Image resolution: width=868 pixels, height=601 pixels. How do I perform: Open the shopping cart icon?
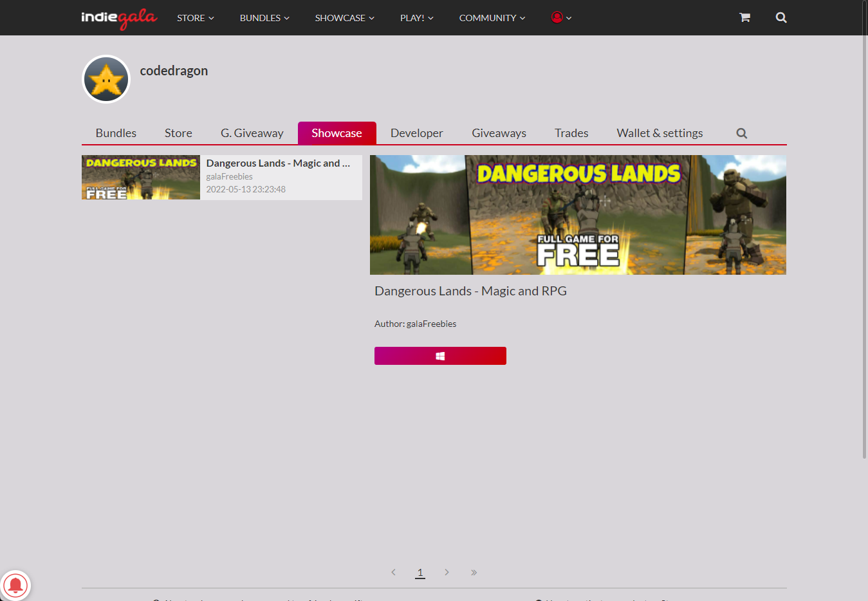tap(744, 17)
